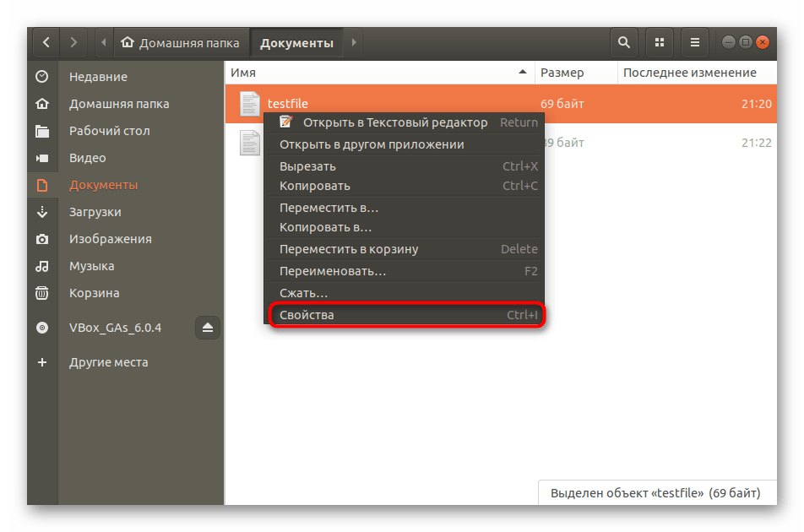Toggle grid view icon in toolbar

click(659, 42)
